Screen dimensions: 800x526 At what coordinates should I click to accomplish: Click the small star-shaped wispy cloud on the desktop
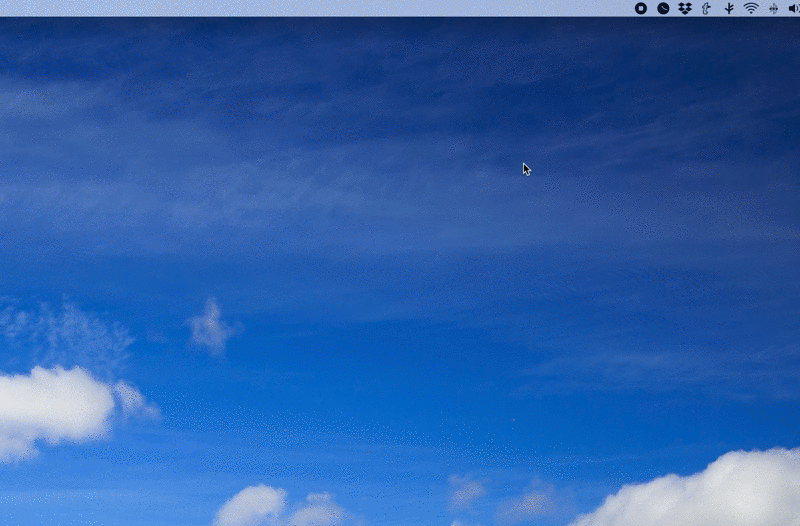212,327
